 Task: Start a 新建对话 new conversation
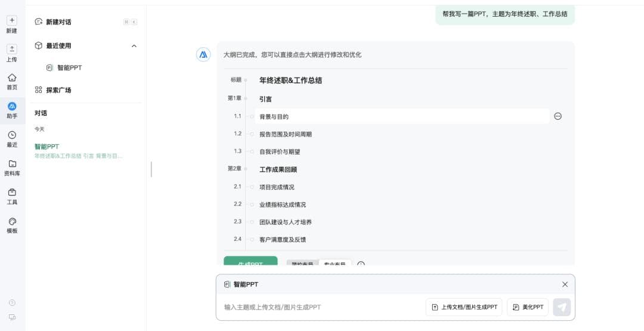58,22
